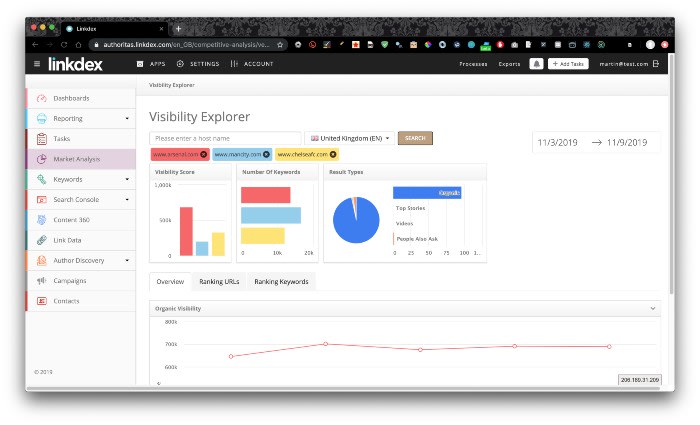Open the ACCOUNT menu
Viewport: 700px width, 425px height.
pyautogui.click(x=252, y=64)
